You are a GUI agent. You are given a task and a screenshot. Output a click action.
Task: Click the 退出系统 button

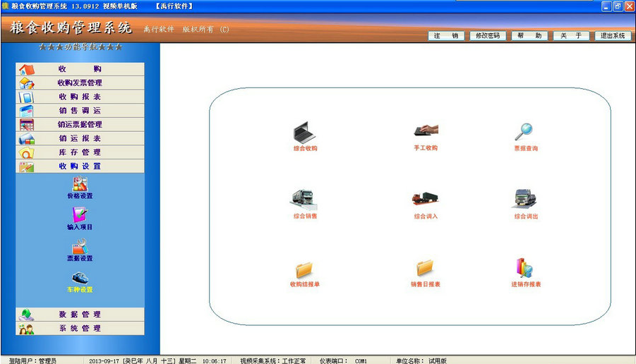613,36
